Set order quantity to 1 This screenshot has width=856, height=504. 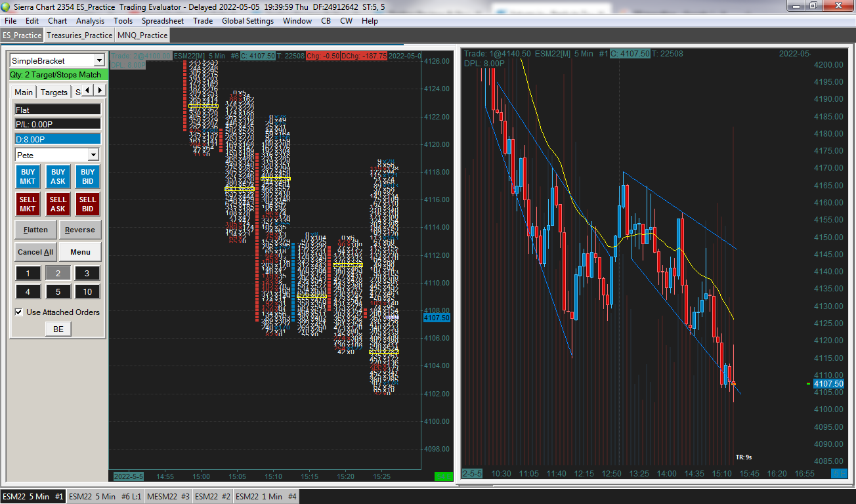click(28, 273)
